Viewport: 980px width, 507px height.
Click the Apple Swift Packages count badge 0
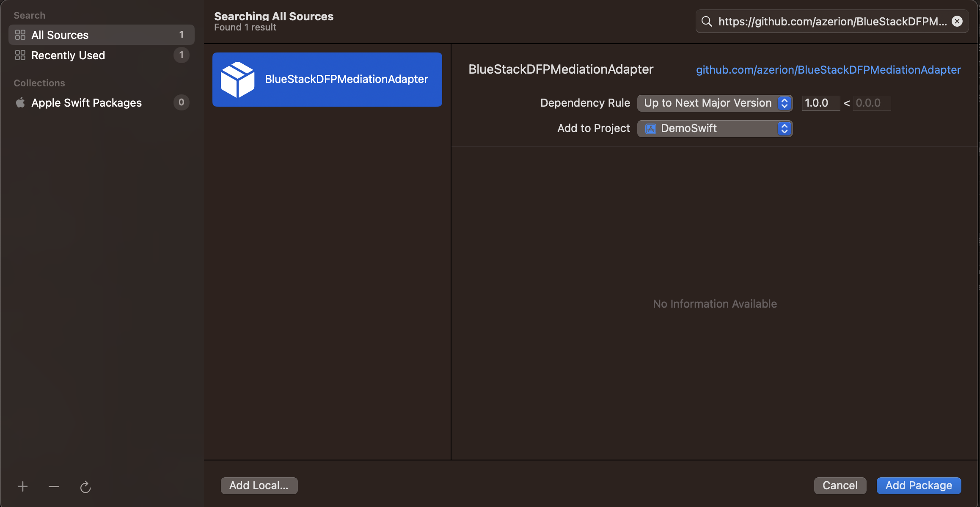181,102
